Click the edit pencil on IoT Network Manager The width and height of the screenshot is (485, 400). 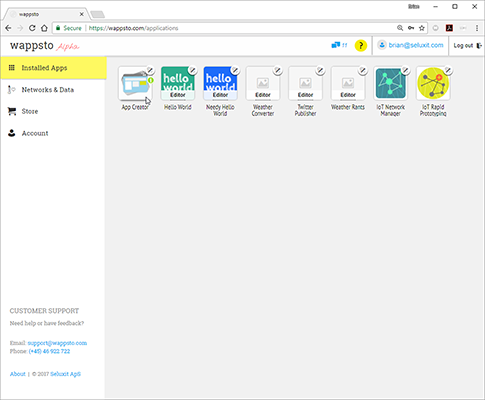pyautogui.click(x=406, y=70)
